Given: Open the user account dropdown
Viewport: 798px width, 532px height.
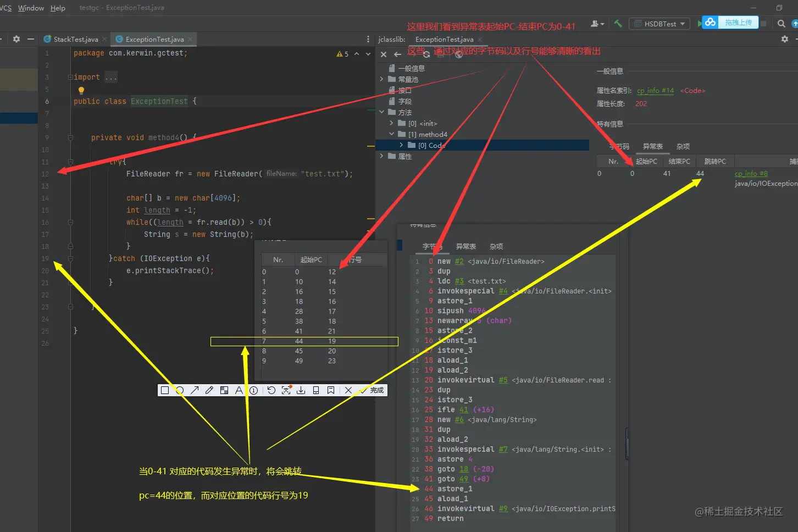Looking at the screenshot, I should (597, 24).
